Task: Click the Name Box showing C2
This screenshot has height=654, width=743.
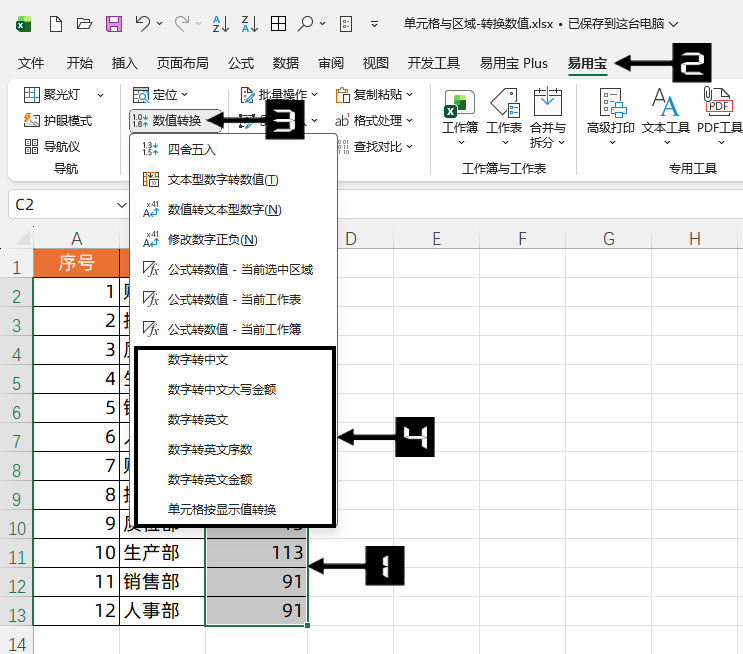Action: point(60,204)
